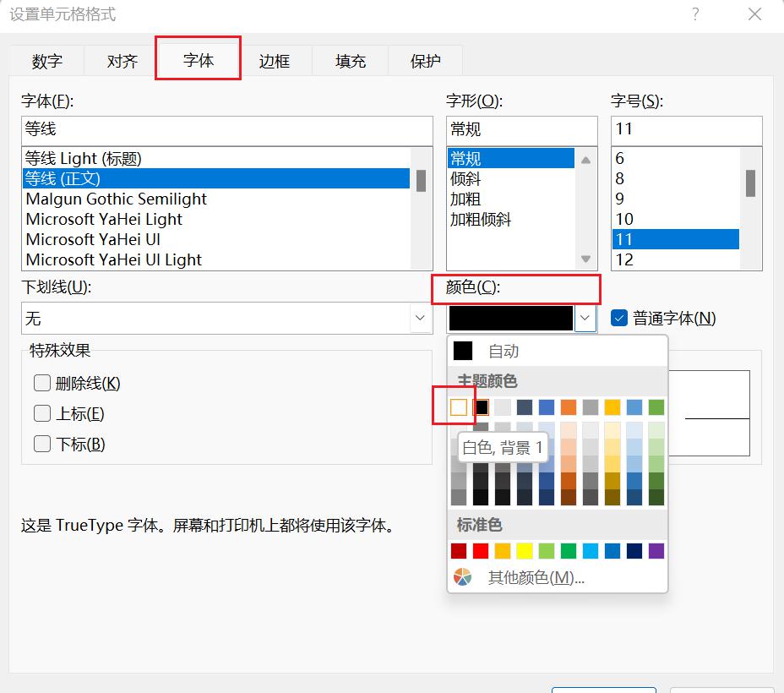This screenshot has height=693, width=784.
Task: Pick gray theme color swatch
Action: [591, 407]
